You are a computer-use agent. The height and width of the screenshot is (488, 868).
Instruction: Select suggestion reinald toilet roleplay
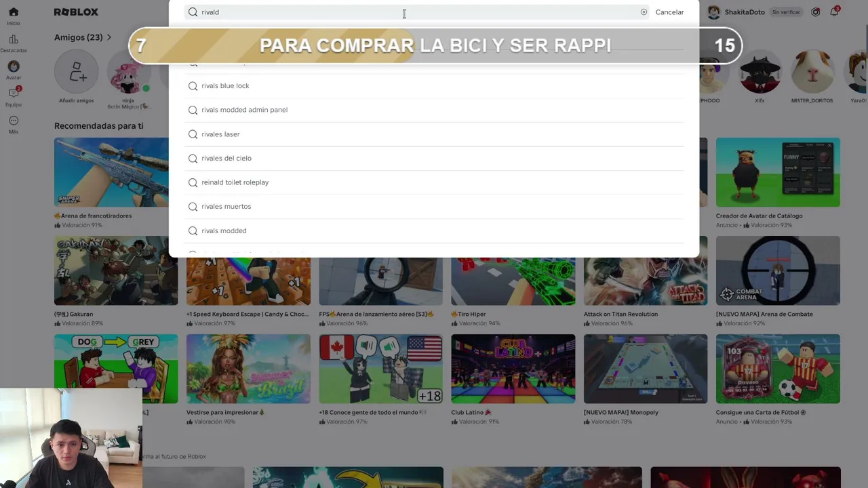434,182
